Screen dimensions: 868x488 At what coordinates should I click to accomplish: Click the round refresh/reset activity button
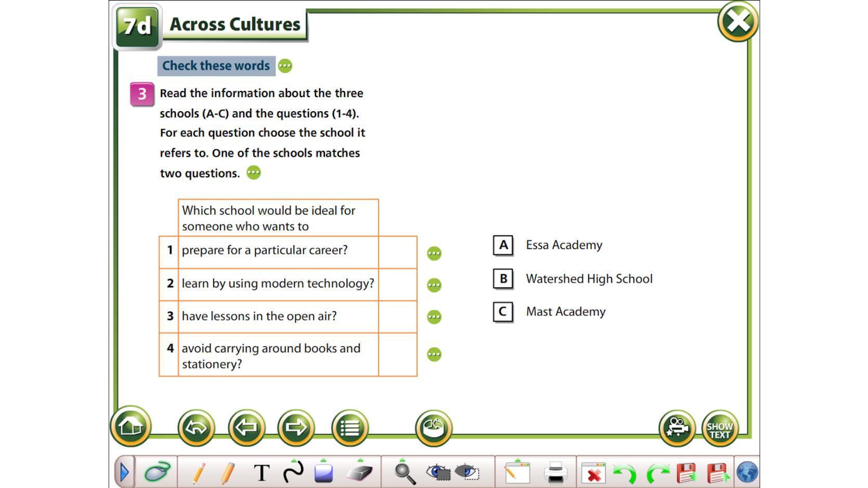(x=434, y=428)
